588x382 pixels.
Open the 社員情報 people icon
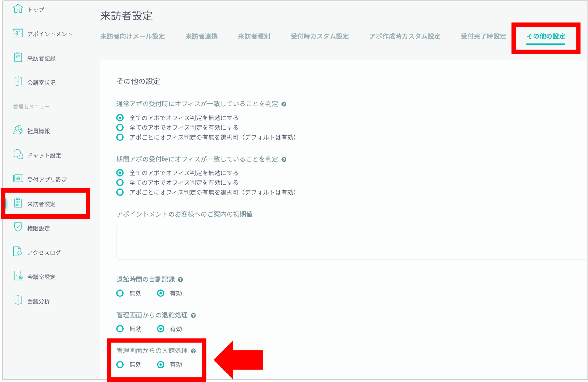pyautogui.click(x=18, y=130)
